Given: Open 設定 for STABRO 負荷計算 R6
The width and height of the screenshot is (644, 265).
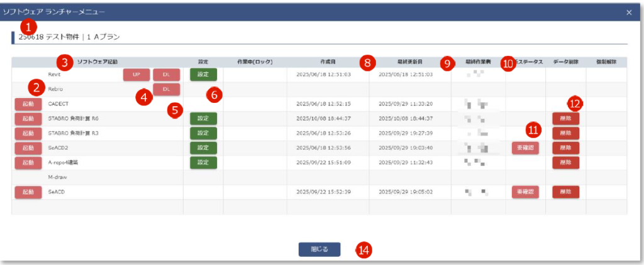Looking at the screenshot, I should [203, 119].
